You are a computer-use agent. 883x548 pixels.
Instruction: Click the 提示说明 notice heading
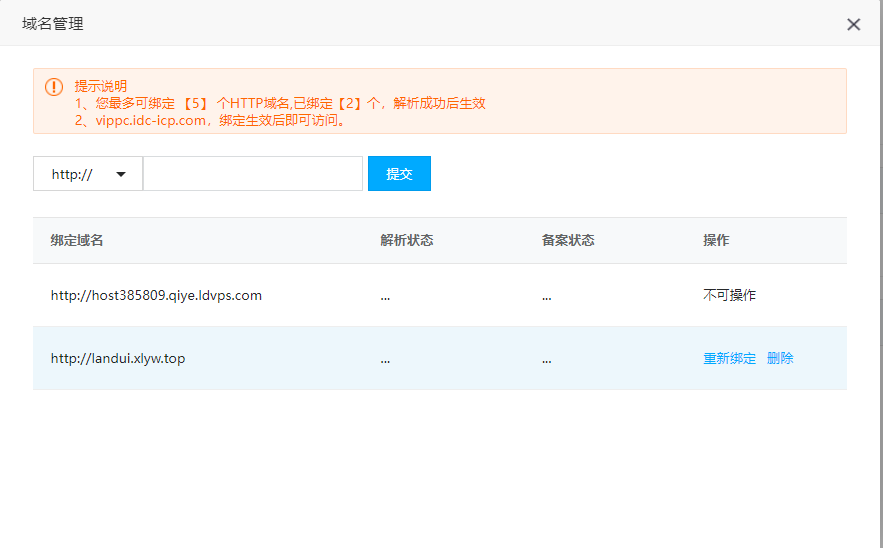point(101,86)
